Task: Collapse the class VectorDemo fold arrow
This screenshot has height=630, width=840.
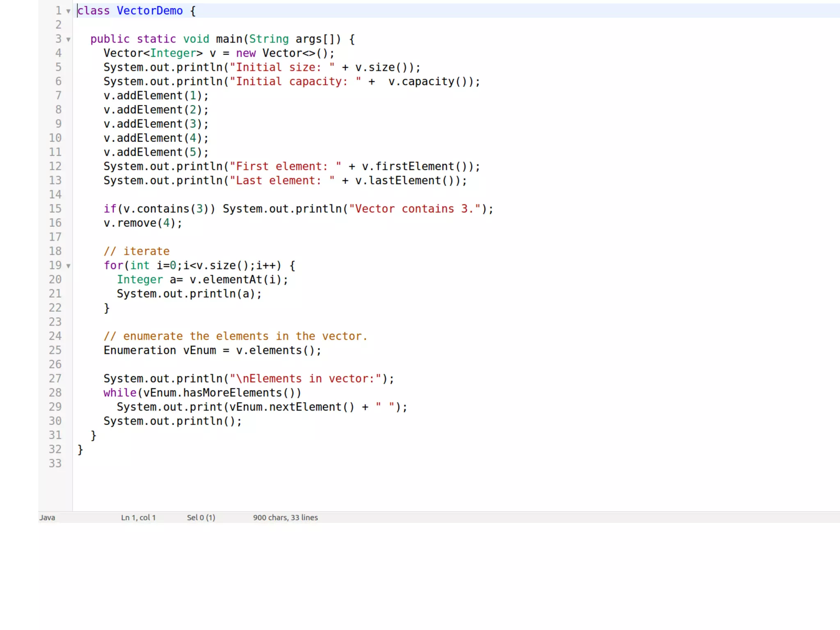Action: point(68,11)
